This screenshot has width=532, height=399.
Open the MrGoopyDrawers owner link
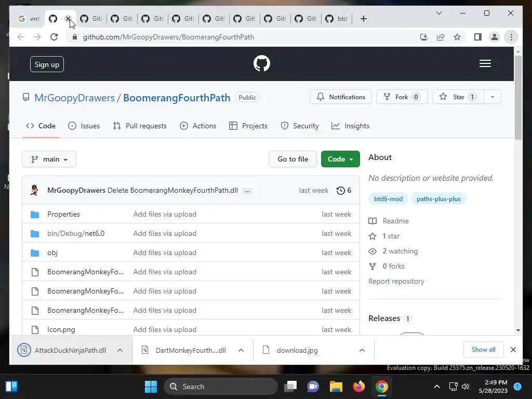75,98
